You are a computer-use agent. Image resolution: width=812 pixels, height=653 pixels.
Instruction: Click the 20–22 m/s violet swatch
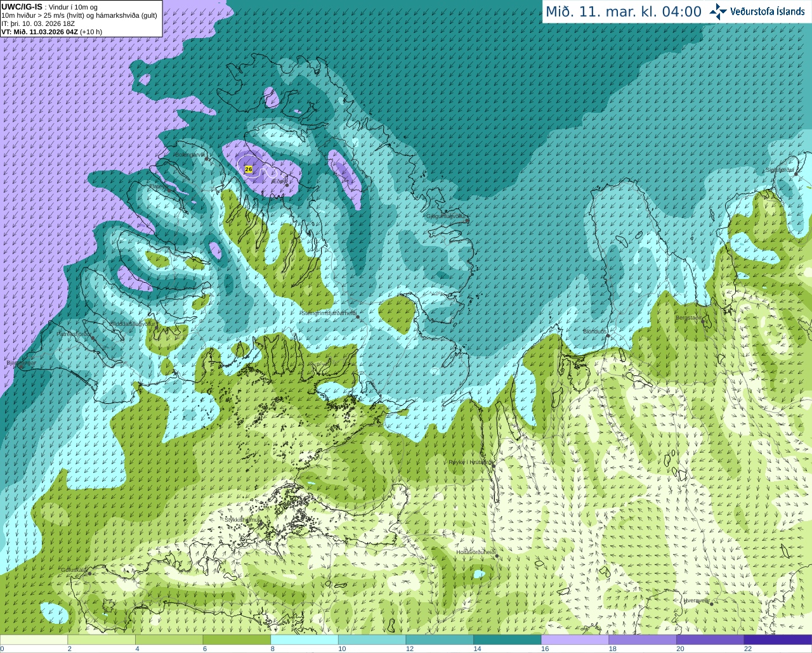(710, 640)
